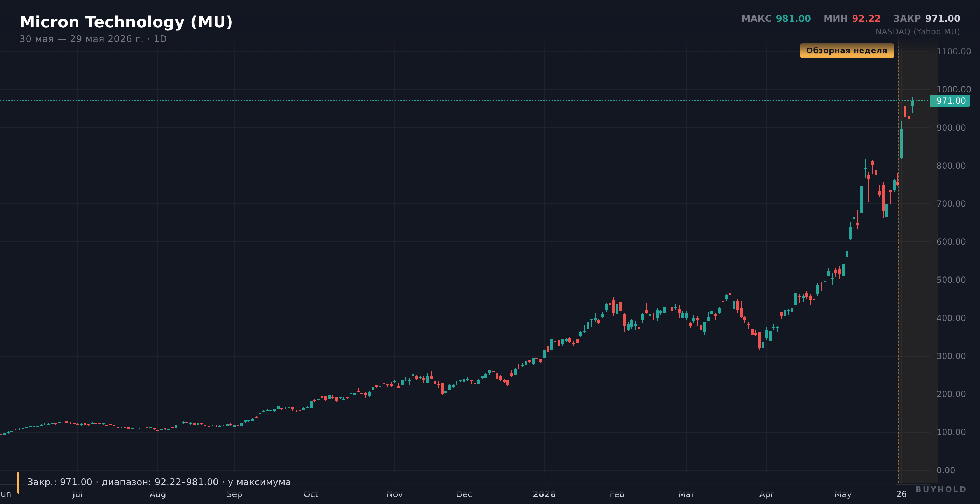Click the green 971.00 current price tag
The width and height of the screenshot is (980, 504).
950,101
